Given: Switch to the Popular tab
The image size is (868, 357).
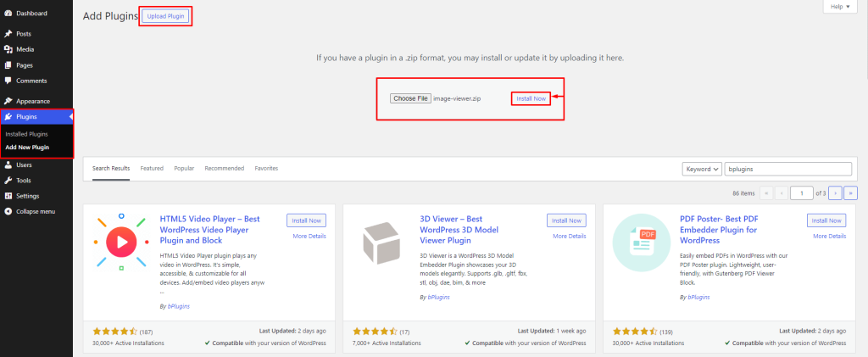Looking at the screenshot, I should coord(184,169).
